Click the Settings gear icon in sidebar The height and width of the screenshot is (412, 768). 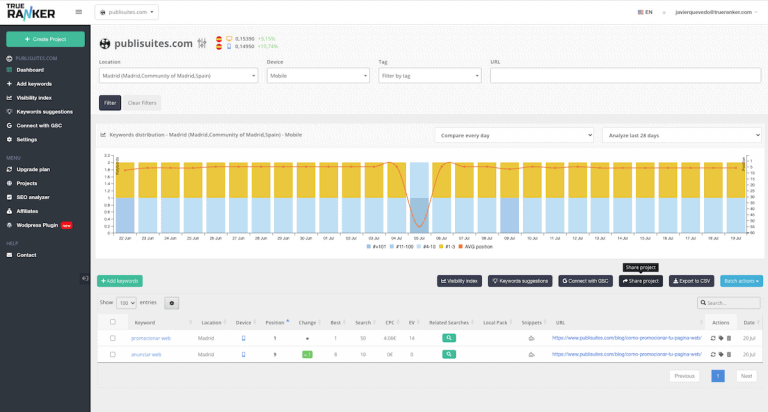pos(9,140)
